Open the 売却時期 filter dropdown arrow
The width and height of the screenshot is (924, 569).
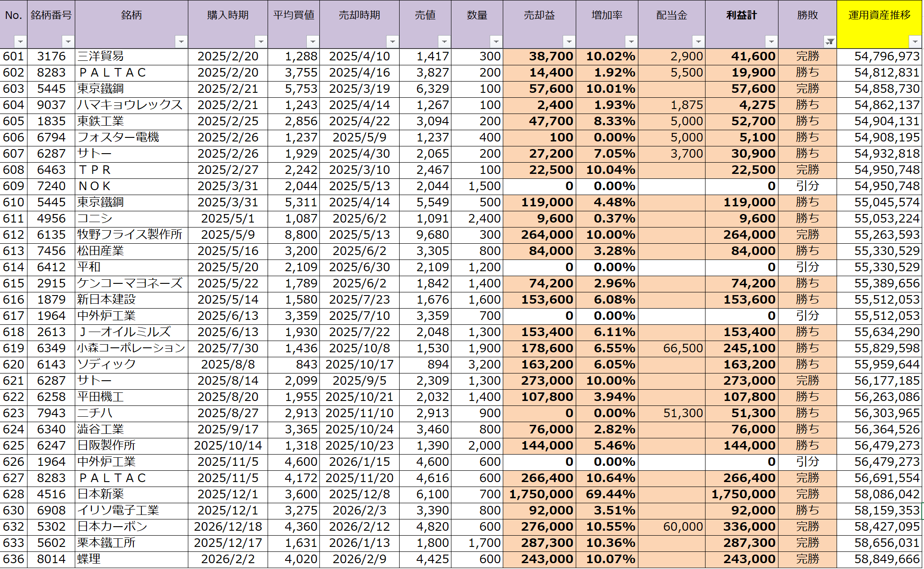pyautogui.click(x=392, y=42)
